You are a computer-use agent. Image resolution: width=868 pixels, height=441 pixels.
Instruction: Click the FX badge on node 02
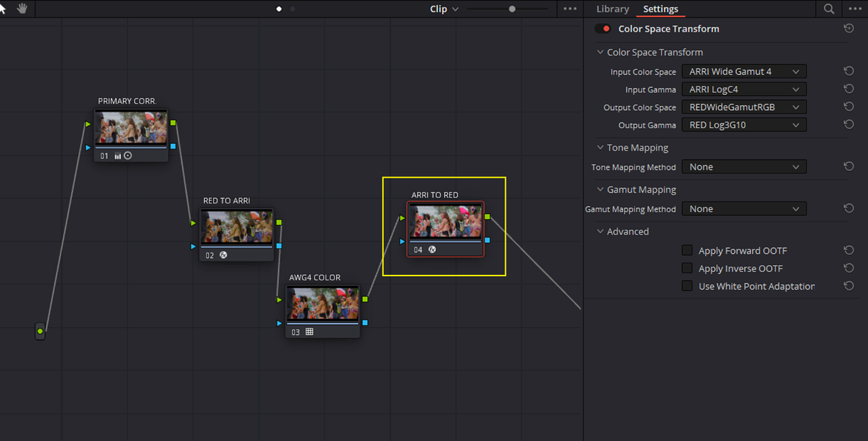click(x=223, y=256)
